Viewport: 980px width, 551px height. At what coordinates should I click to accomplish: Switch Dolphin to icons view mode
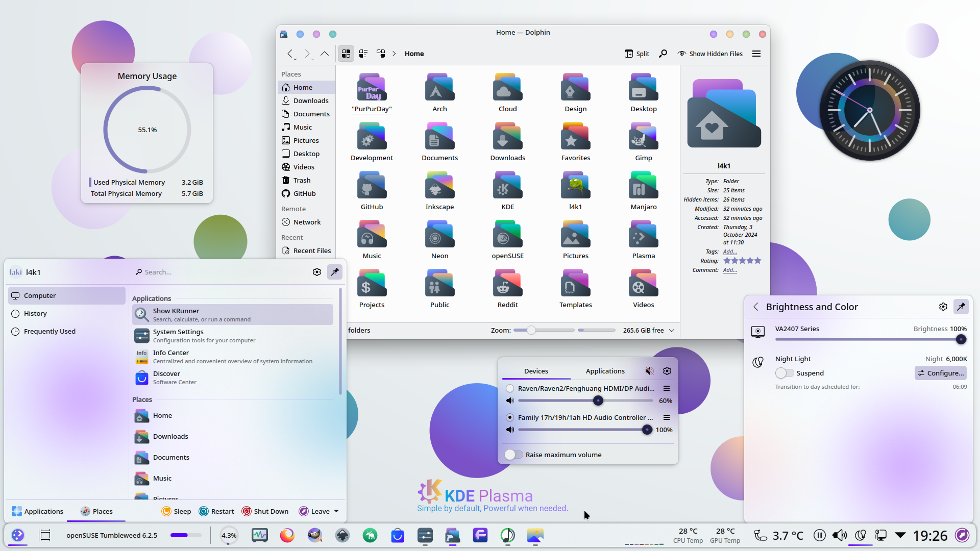[x=346, y=54]
